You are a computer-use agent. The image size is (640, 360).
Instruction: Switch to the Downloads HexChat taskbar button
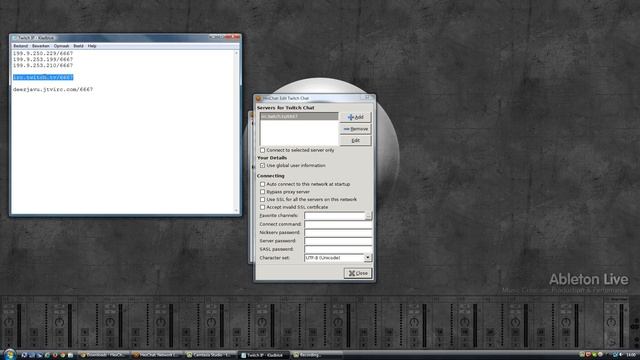pos(104,355)
